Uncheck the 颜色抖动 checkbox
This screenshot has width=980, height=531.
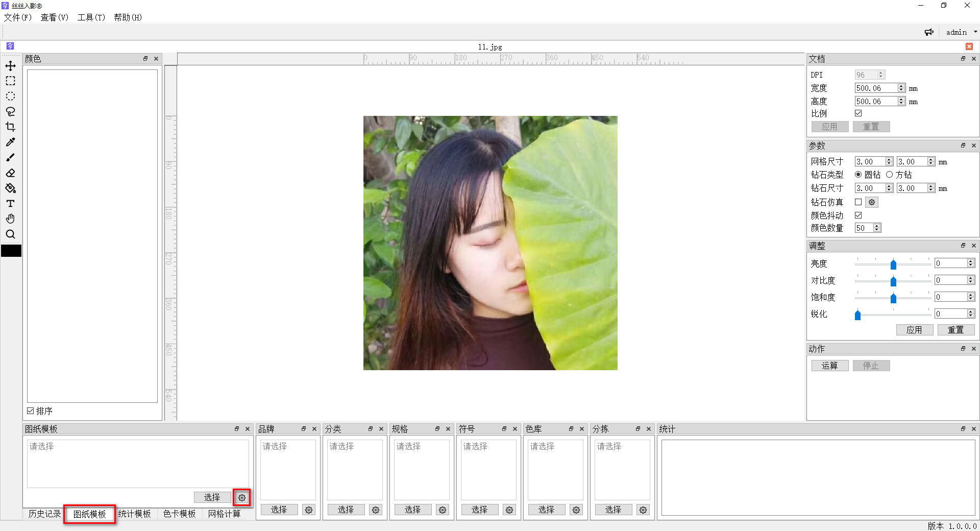click(x=858, y=215)
